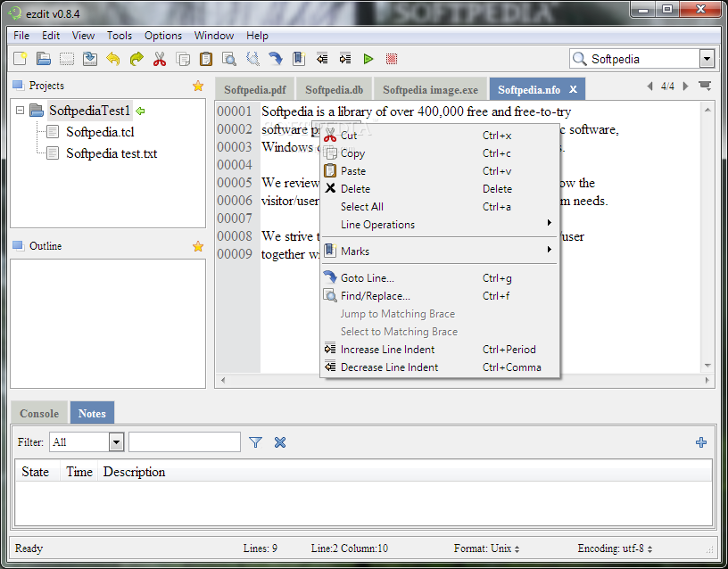This screenshot has height=569, width=728.
Task: Click the Undo arrow icon
Action: (112, 59)
